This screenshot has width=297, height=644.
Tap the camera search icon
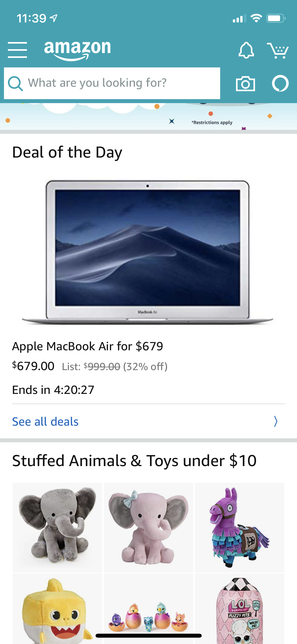pos(245,84)
